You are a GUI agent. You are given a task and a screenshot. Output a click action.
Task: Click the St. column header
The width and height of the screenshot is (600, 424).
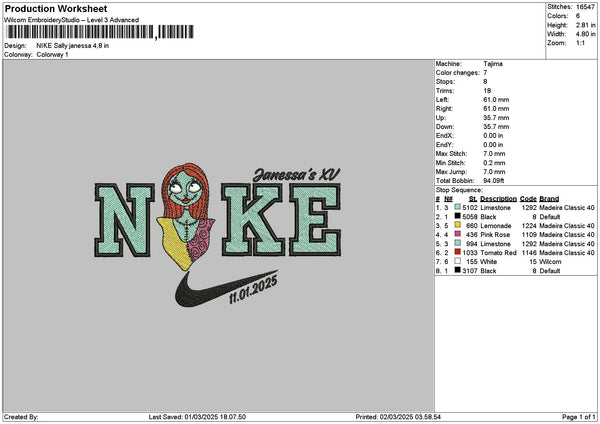tap(473, 199)
